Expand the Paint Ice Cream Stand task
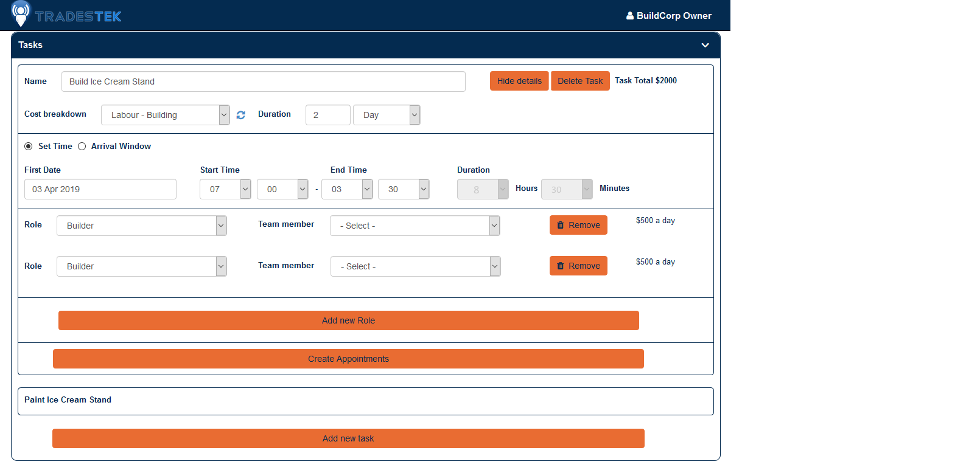The image size is (980, 467). 68,400
